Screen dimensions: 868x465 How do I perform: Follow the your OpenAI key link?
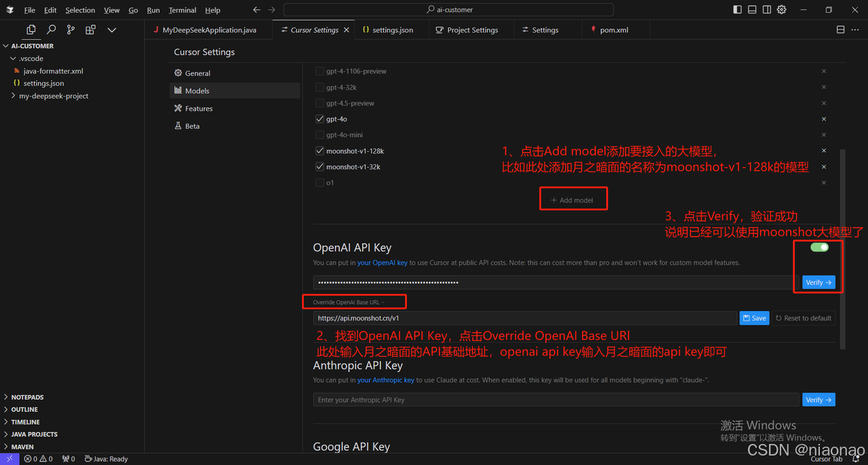(x=382, y=262)
